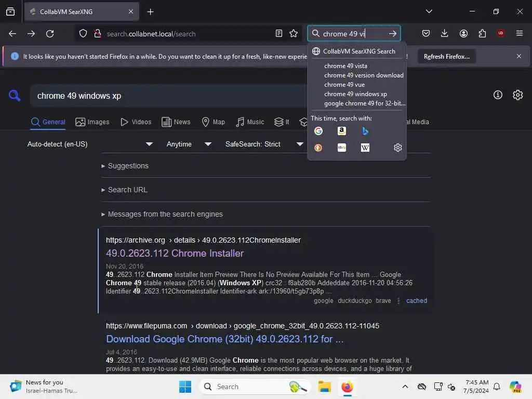Open extensions puzzle icon
The width and height of the screenshot is (532, 399).
click(x=482, y=33)
